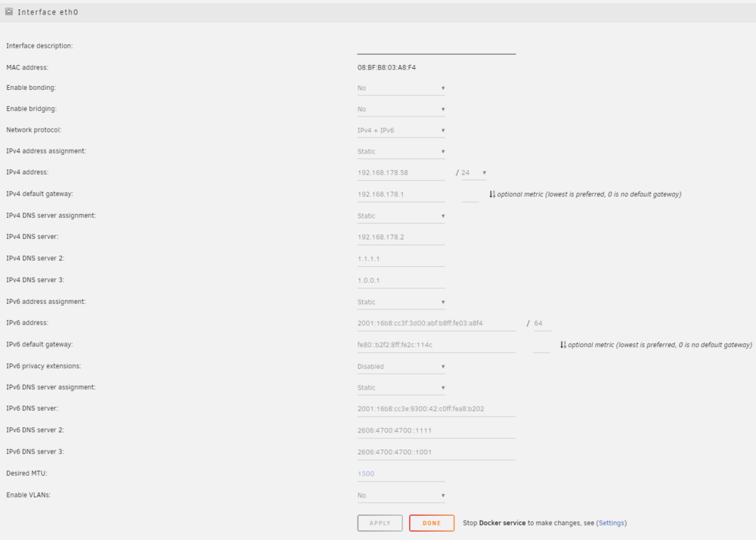Open IPv4 DNS server assignment dropdown
The height and width of the screenshot is (540, 756).
(401, 216)
